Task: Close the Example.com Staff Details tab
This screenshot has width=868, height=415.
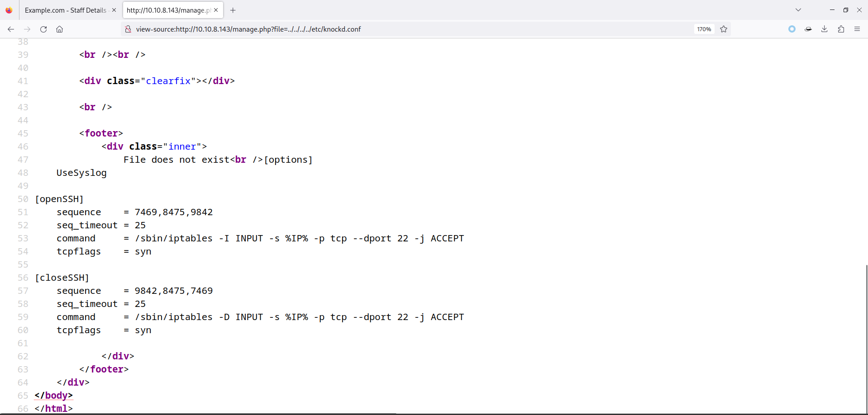Action: pos(114,10)
